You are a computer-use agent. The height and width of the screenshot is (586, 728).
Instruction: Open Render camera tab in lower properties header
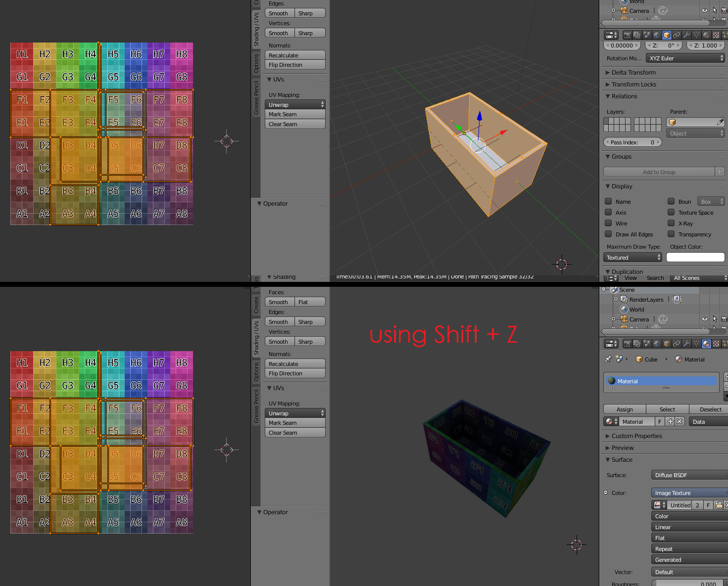pyautogui.click(x=627, y=344)
